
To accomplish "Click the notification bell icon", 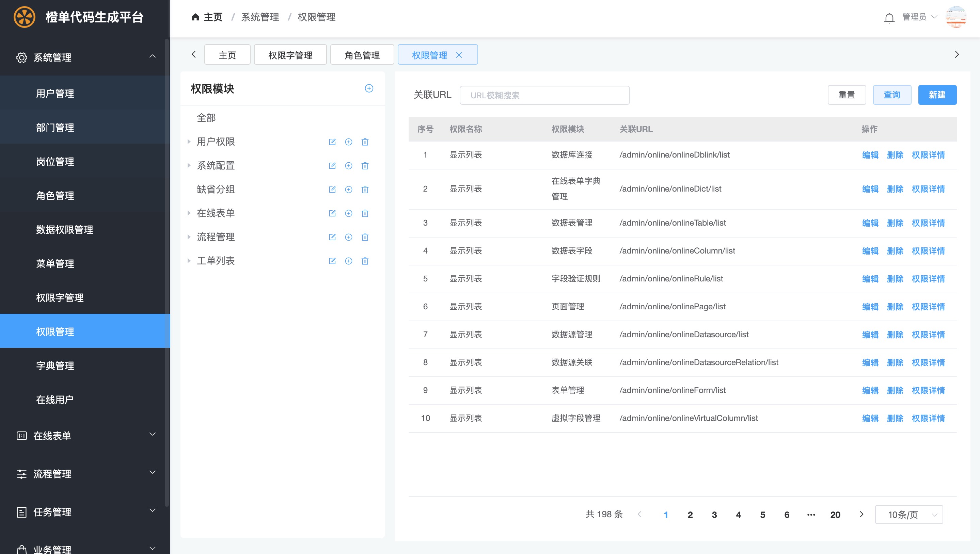I will pos(889,17).
